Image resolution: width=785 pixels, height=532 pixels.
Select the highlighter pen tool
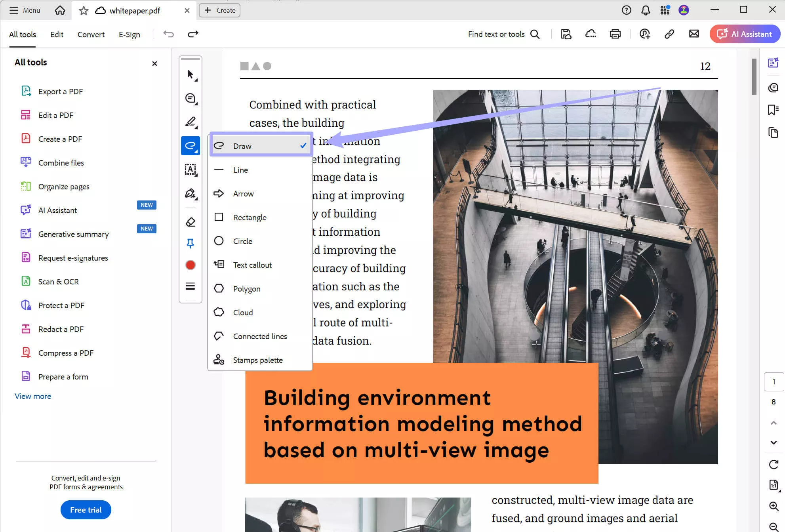pyautogui.click(x=191, y=122)
